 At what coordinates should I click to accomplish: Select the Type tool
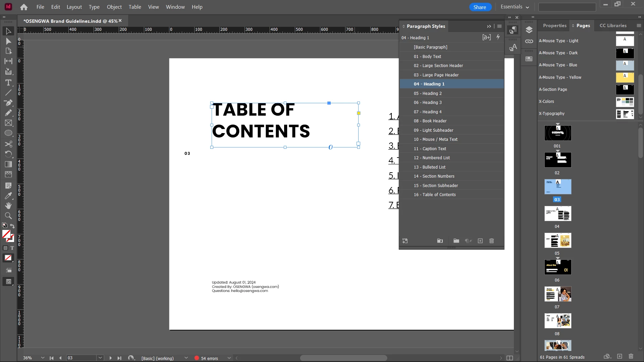(8, 82)
